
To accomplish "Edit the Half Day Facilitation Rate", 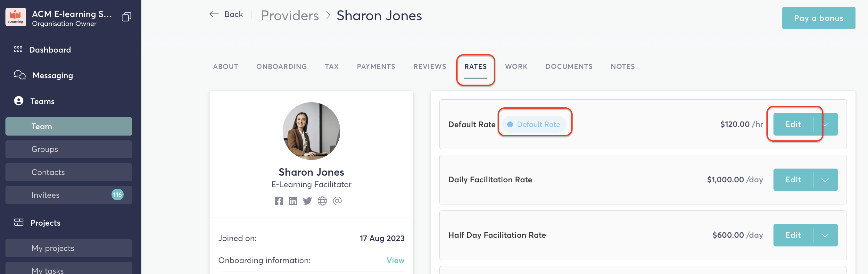I will (x=793, y=235).
